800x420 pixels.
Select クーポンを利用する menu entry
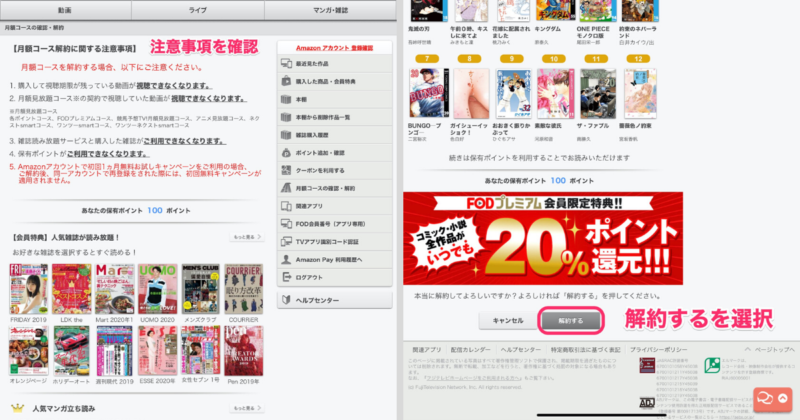click(335, 170)
